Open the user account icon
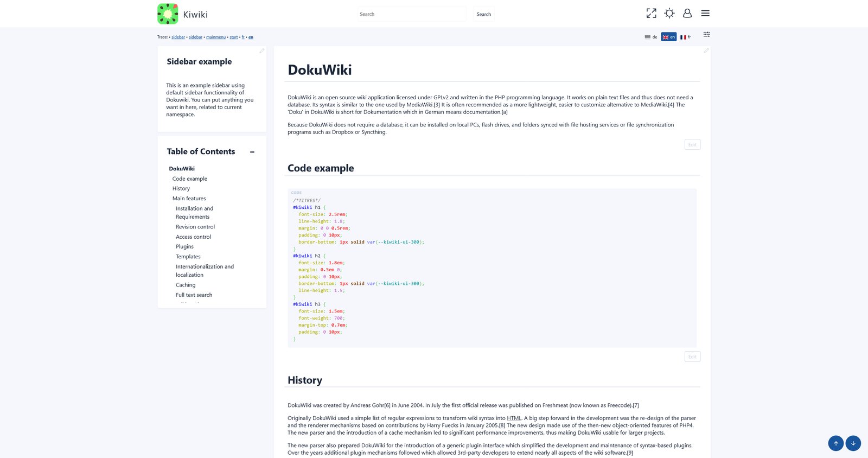The image size is (868, 458). (687, 14)
